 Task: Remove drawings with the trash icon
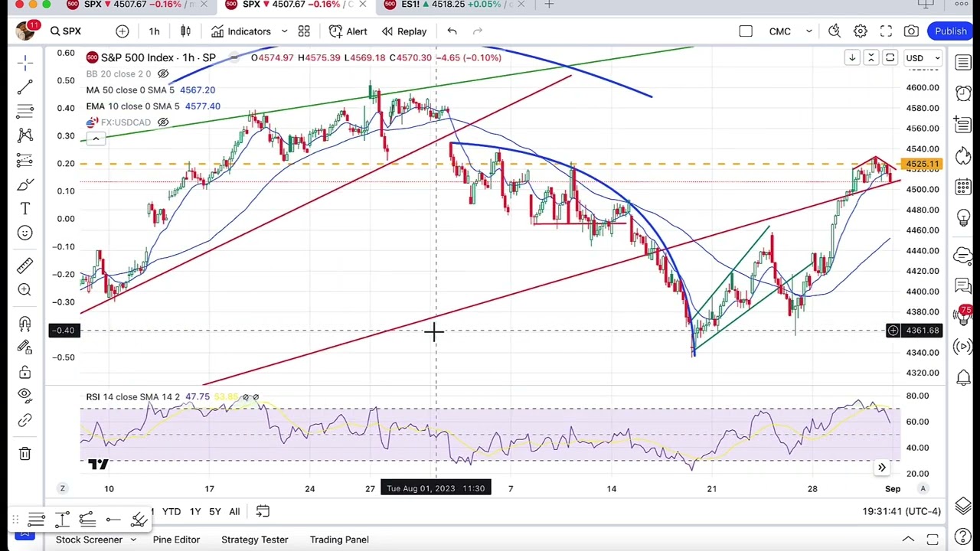[24, 454]
